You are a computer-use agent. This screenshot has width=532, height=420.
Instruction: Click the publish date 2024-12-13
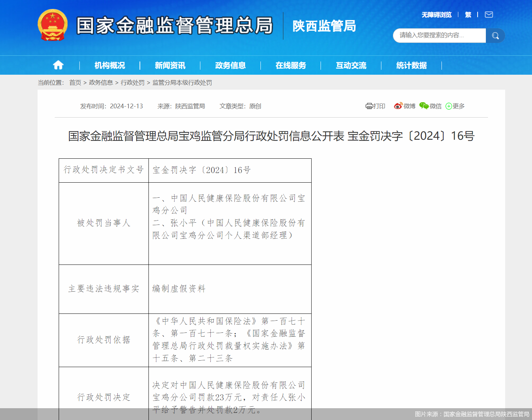click(126, 106)
